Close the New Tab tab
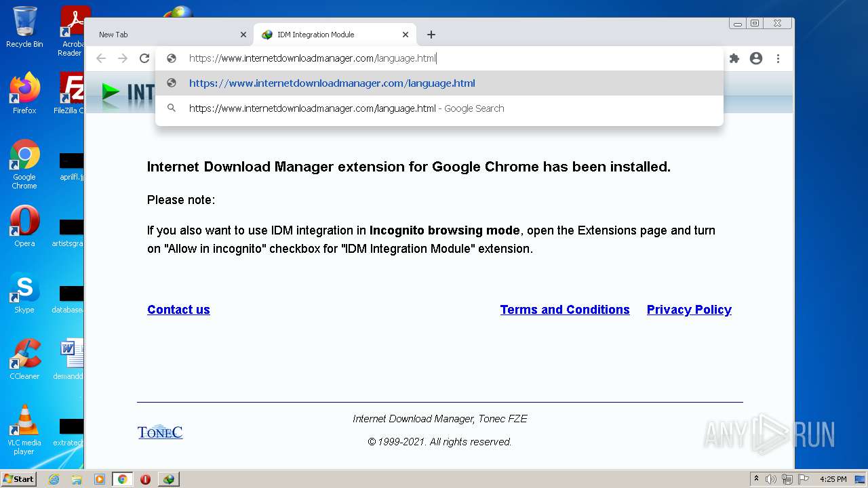The height and width of the screenshot is (488, 868). tap(243, 35)
